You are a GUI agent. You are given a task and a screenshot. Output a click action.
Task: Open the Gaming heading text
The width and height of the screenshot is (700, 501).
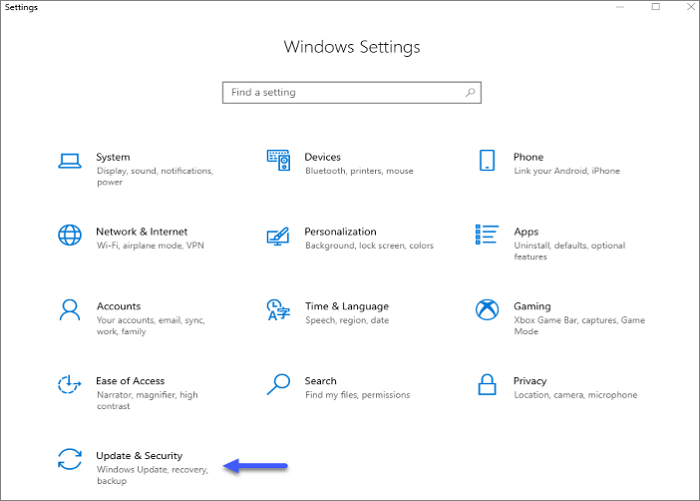532,307
